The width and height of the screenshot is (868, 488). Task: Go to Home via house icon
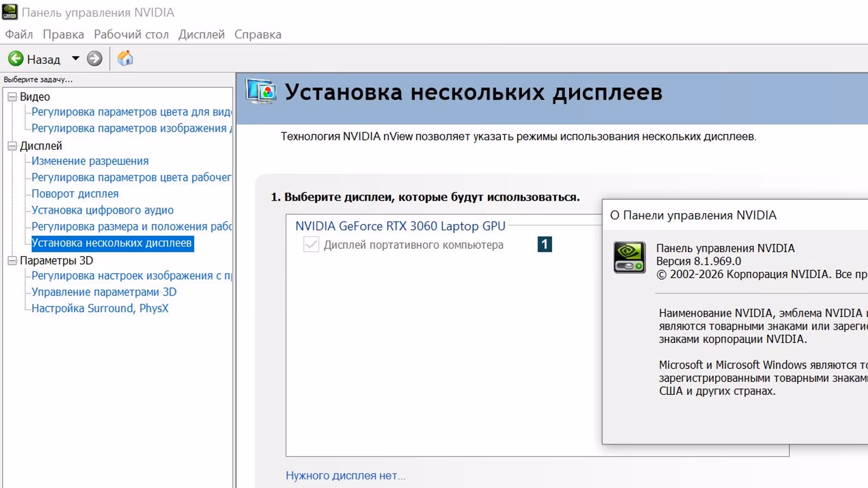125,58
